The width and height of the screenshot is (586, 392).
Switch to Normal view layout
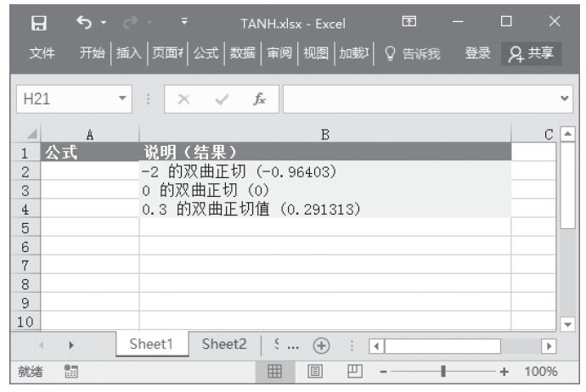coord(275,372)
